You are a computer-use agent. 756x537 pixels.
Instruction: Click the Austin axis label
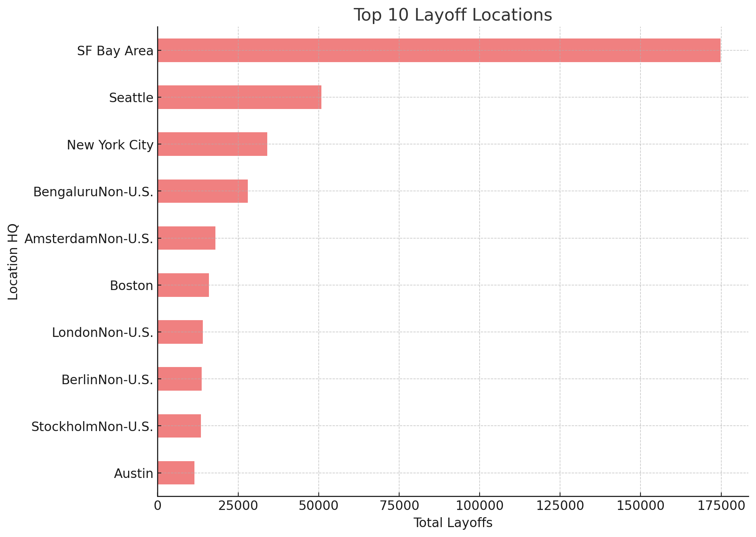(x=133, y=474)
